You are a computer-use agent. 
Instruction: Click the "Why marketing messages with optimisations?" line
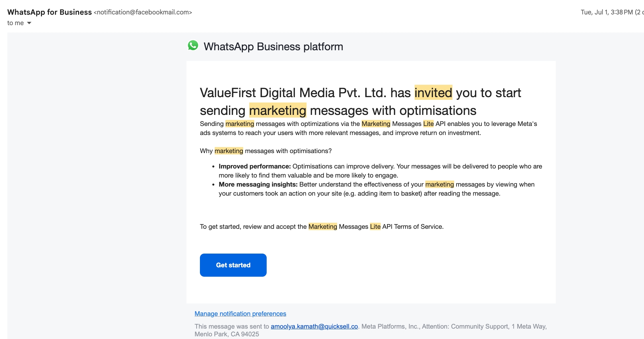[265, 151]
